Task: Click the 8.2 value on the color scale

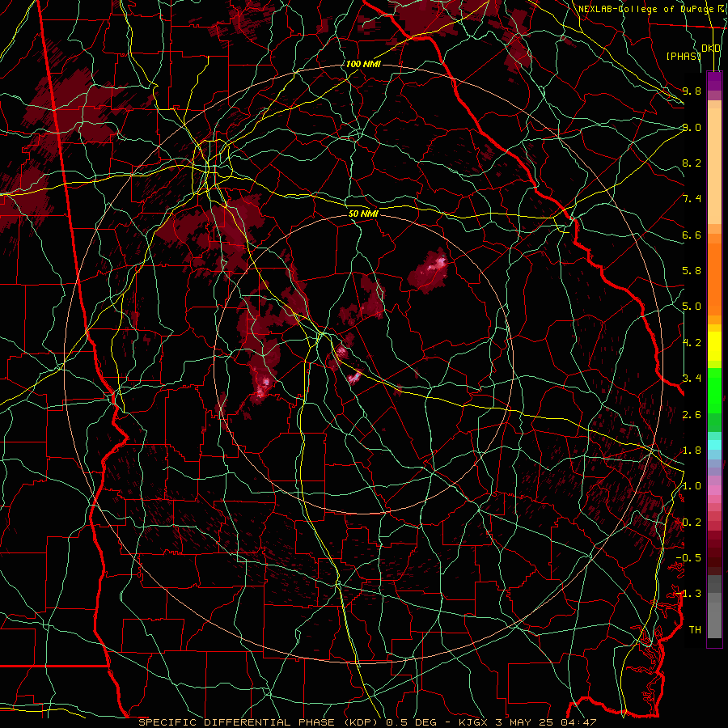Action: [692, 163]
